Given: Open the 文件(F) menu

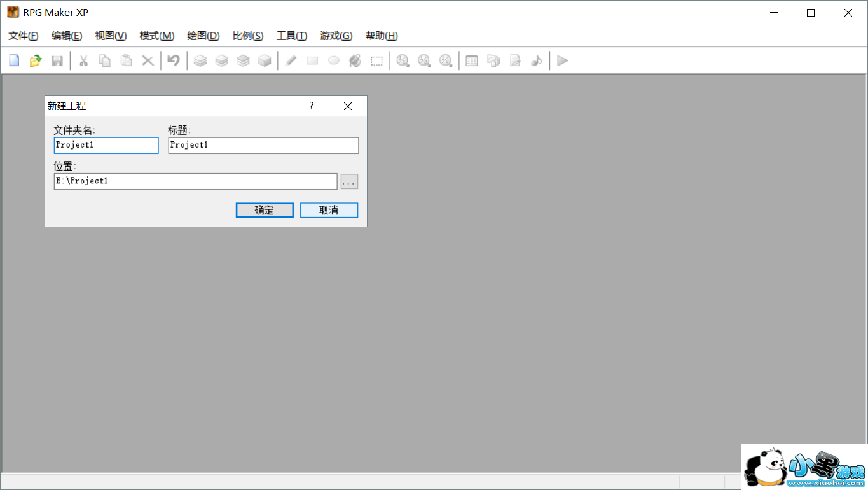Looking at the screenshot, I should 24,36.
